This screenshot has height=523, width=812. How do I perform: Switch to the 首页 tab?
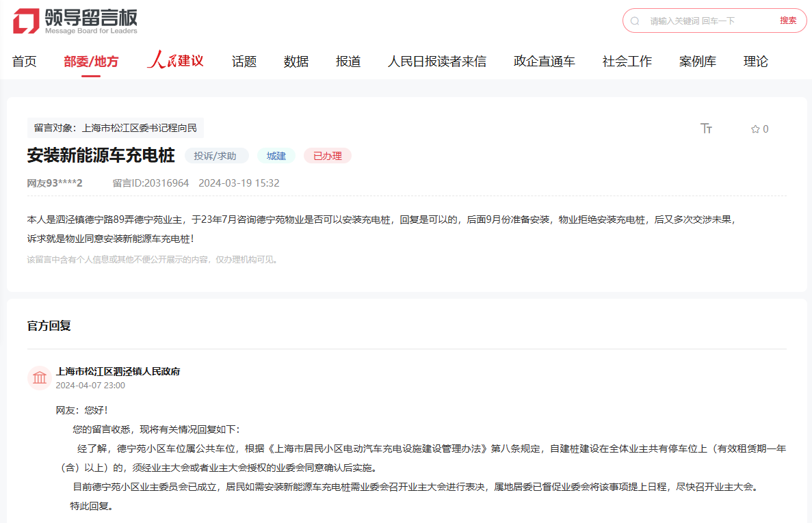pos(24,61)
